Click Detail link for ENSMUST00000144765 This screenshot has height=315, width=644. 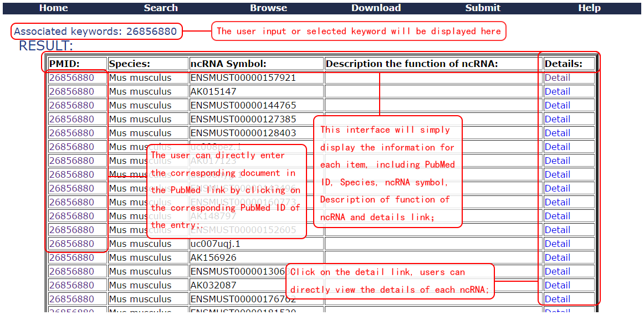557,105
